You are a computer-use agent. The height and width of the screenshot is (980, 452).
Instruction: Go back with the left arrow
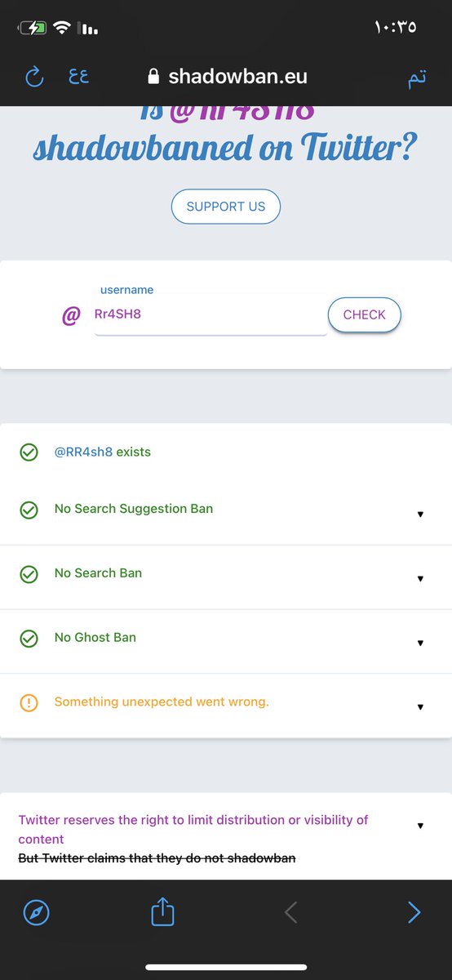point(290,912)
